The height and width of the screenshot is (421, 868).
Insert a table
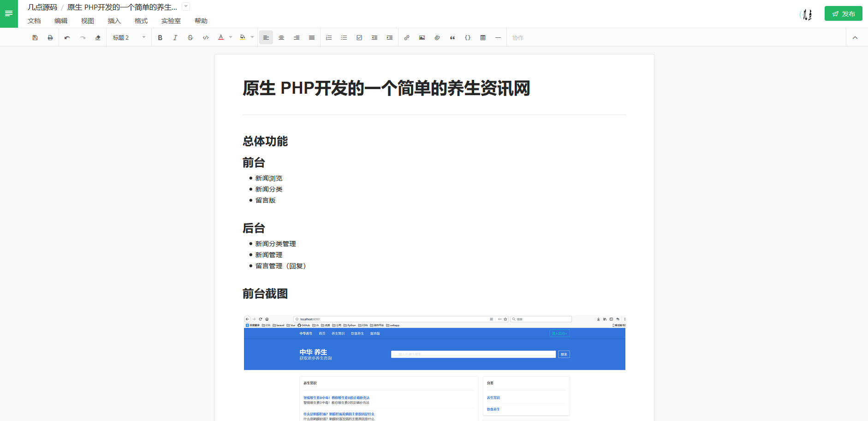pyautogui.click(x=483, y=38)
